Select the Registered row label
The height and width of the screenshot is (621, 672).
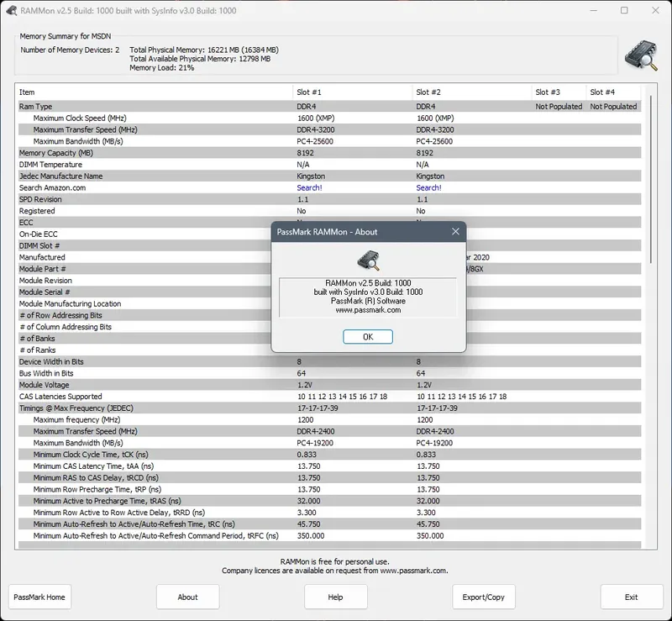pyautogui.click(x=37, y=211)
